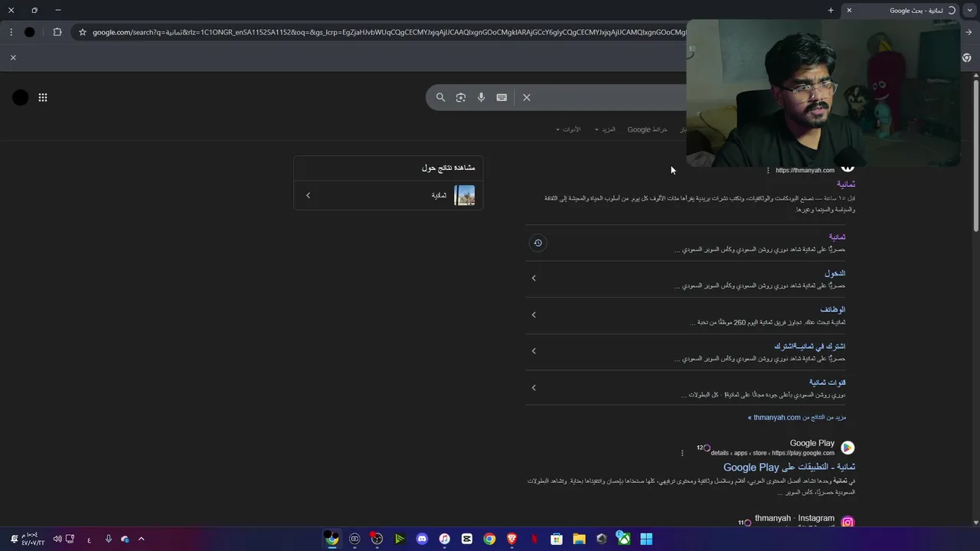Switch to خرائط Google tab
The width and height of the screenshot is (980, 551).
pyautogui.click(x=648, y=129)
